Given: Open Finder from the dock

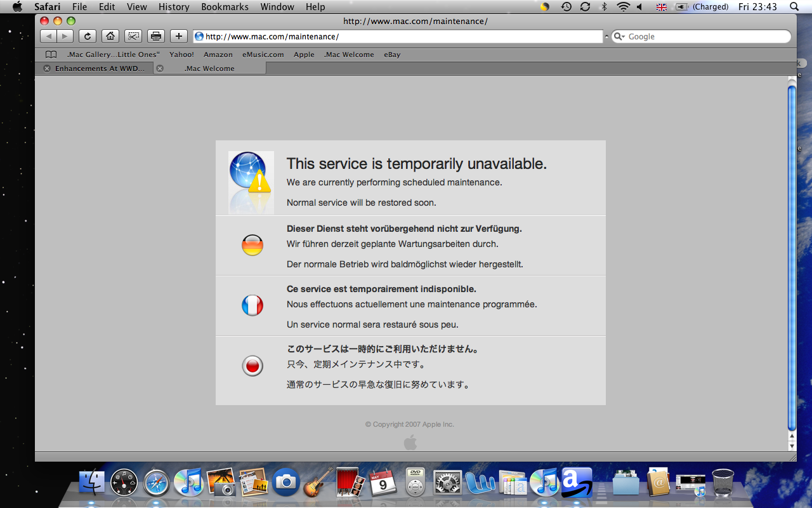Looking at the screenshot, I should click(x=92, y=483).
